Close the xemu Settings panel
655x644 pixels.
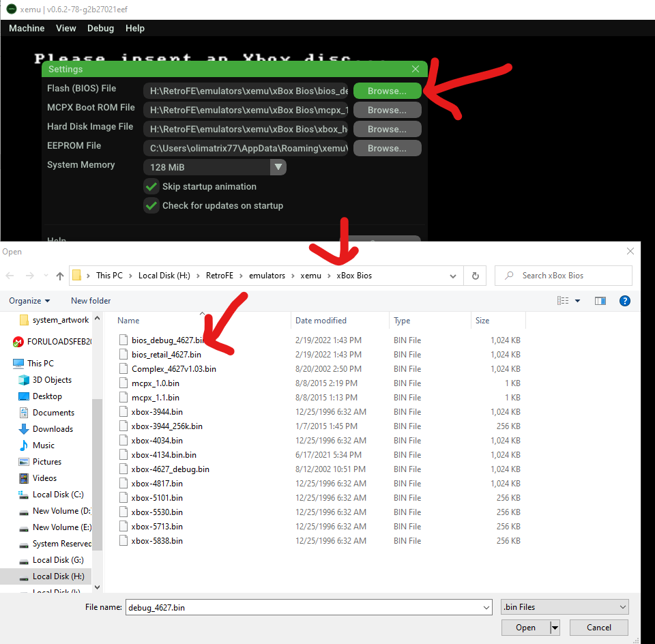pyautogui.click(x=416, y=69)
